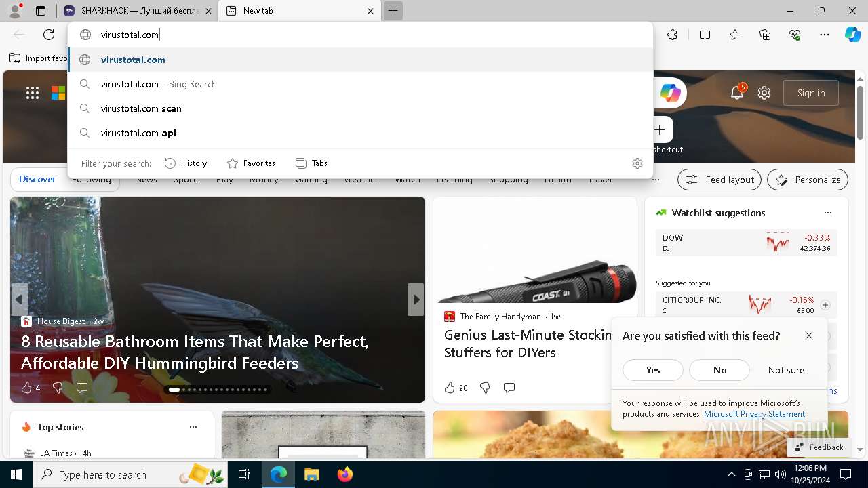Open Import favorites bookmark

point(39,58)
